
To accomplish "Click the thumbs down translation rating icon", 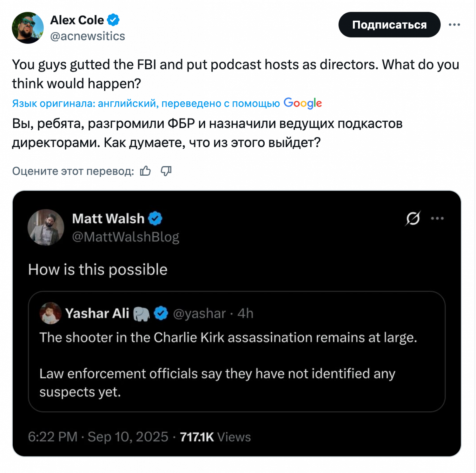I will [166, 171].
